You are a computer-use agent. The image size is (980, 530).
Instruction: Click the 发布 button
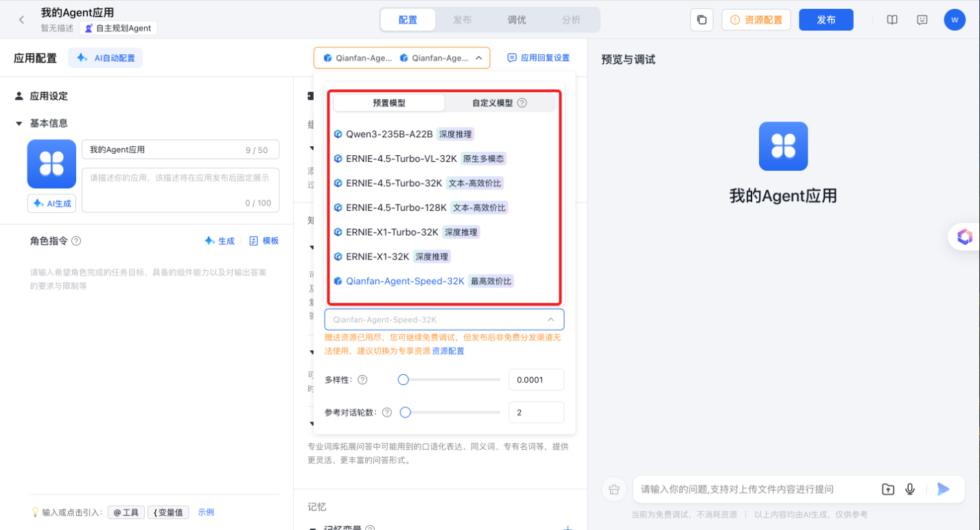[x=826, y=20]
